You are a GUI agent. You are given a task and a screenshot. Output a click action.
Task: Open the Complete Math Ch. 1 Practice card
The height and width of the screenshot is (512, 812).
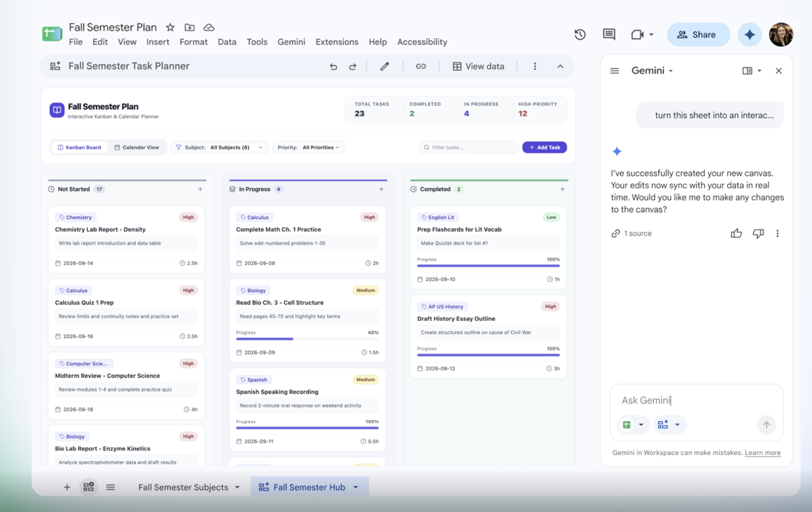[308, 240]
